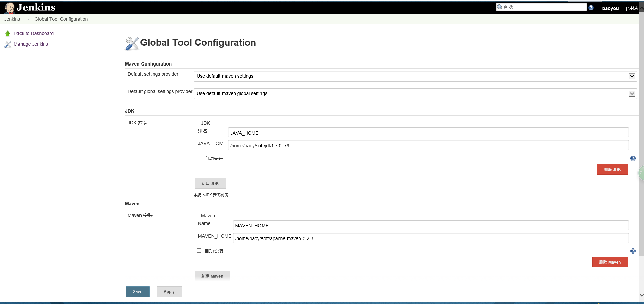Click the Jenkins butler logo icon
Image resolution: width=644 pixels, height=304 pixels.
coord(10,8)
